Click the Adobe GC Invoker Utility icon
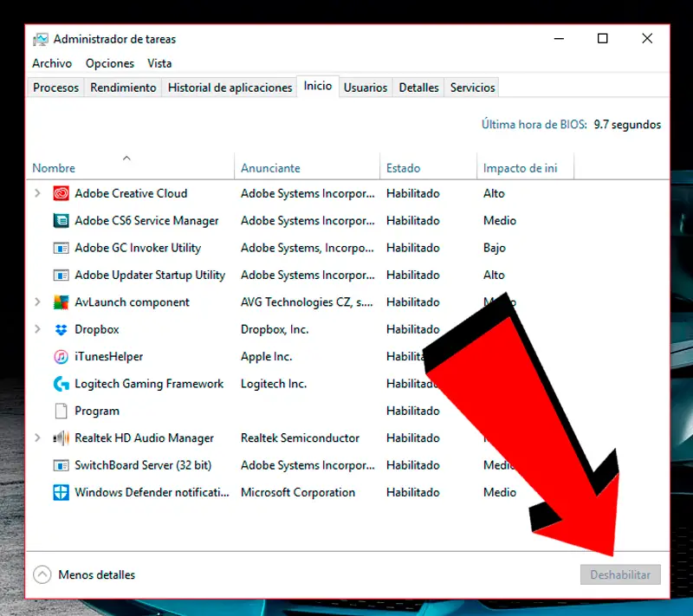 pos(61,248)
